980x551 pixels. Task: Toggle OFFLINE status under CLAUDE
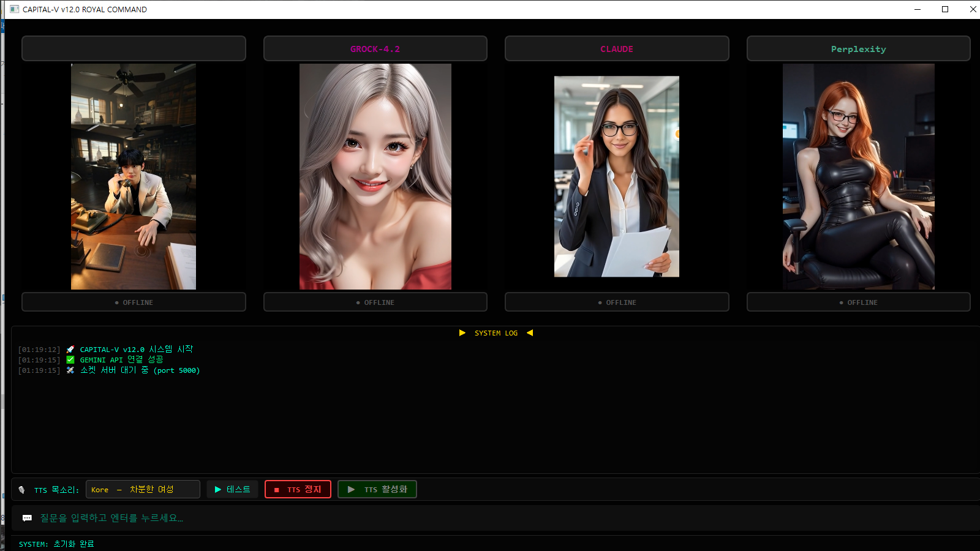point(617,302)
